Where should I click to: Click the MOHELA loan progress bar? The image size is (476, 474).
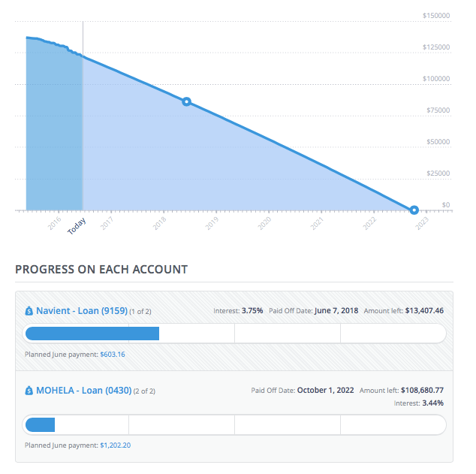pos(235,424)
